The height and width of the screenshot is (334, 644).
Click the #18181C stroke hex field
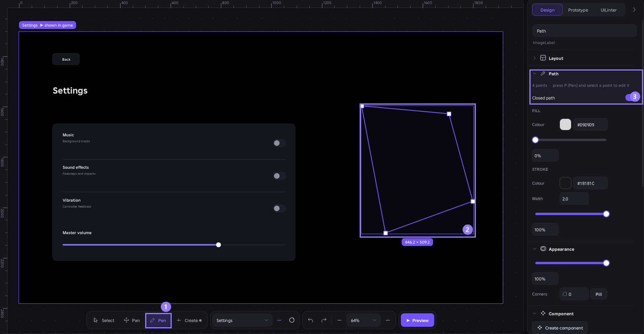pos(590,183)
